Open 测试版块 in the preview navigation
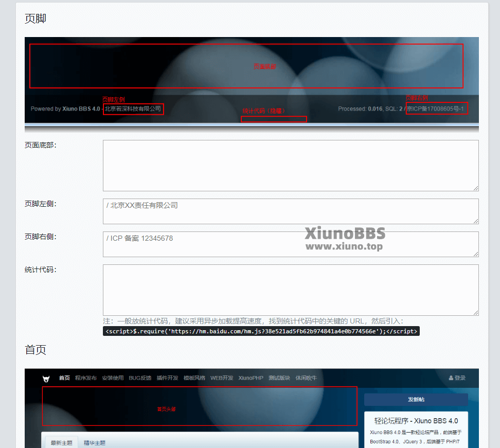The image size is (500, 448). click(x=279, y=378)
